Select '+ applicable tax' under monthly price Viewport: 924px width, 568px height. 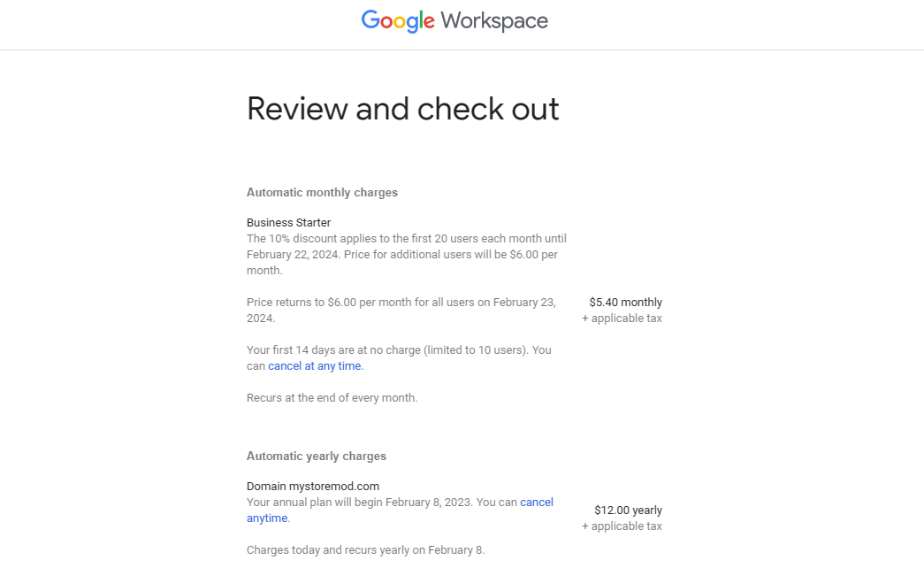tap(622, 318)
